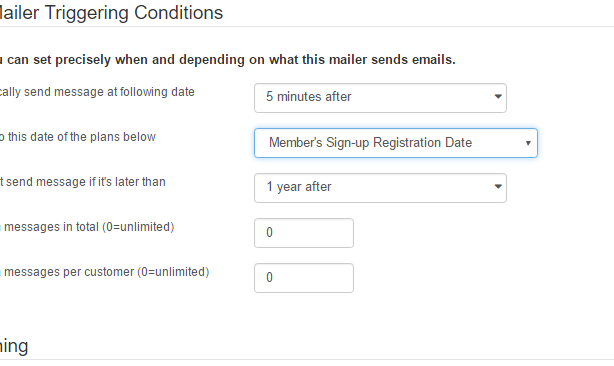Click the arrow on the "5 minutes after" select
Viewport: 614px width, 366px height.
click(x=498, y=97)
